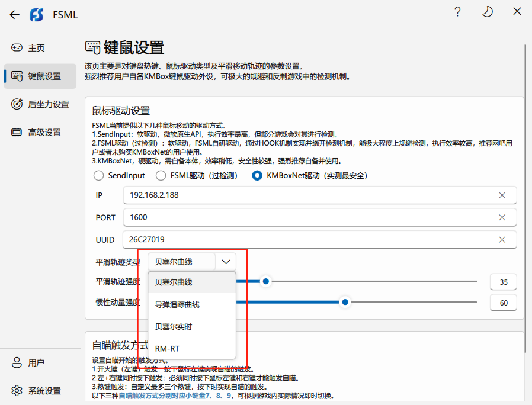Viewport: 532px width, 405px height.
Task: Collapse the 平滑轨迹类型 dropdown chevron
Action: coord(226,262)
